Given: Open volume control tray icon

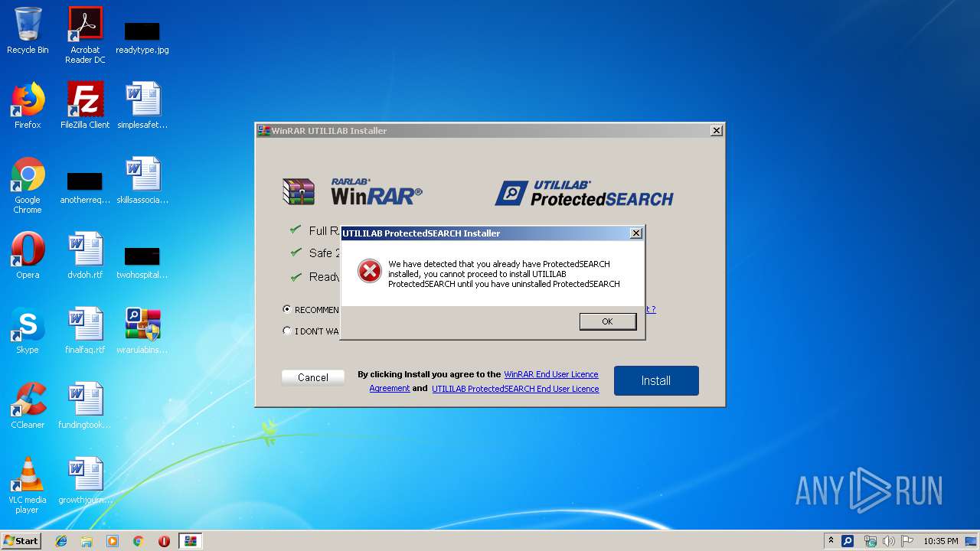Looking at the screenshot, I should 889,541.
